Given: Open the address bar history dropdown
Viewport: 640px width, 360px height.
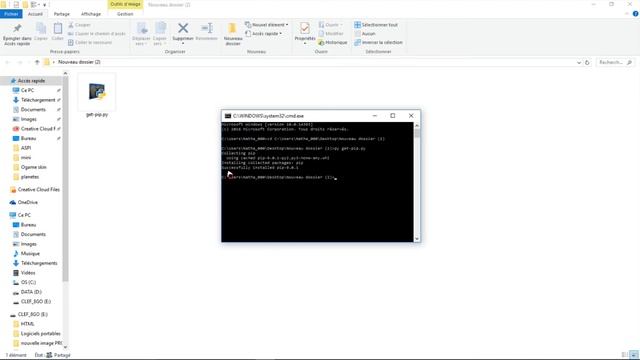Looking at the screenshot, I should (x=579, y=62).
